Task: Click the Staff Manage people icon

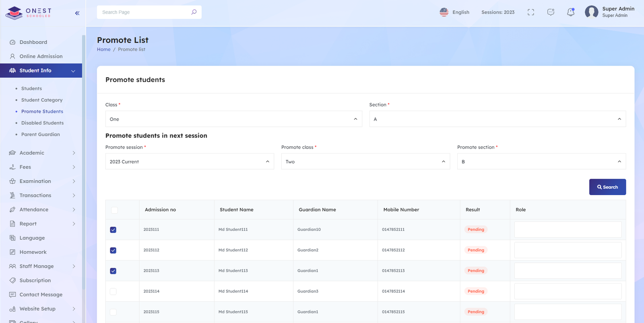Action: [12, 266]
